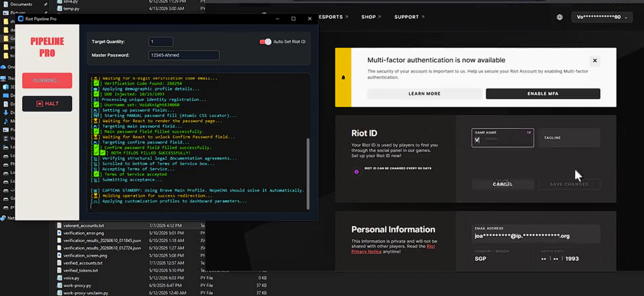Screen dimensions: 644x296
Task: Toggle the Auto-Set Riot ID switch
Action: coord(265,41)
